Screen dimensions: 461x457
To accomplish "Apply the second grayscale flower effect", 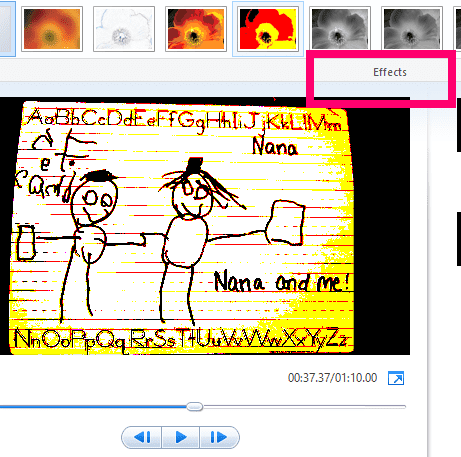I will click(x=412, y=29).
